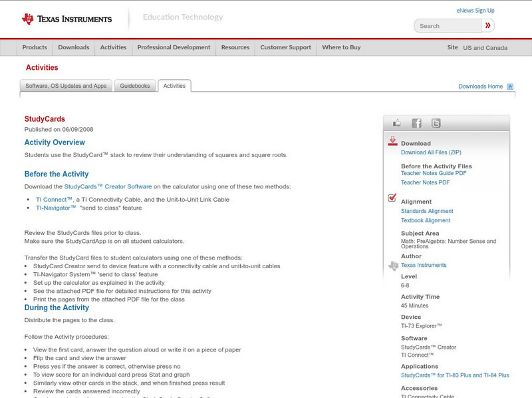Click the 'StudyCards Creator' software value
The image size is (532, 398).
(428, 347)
